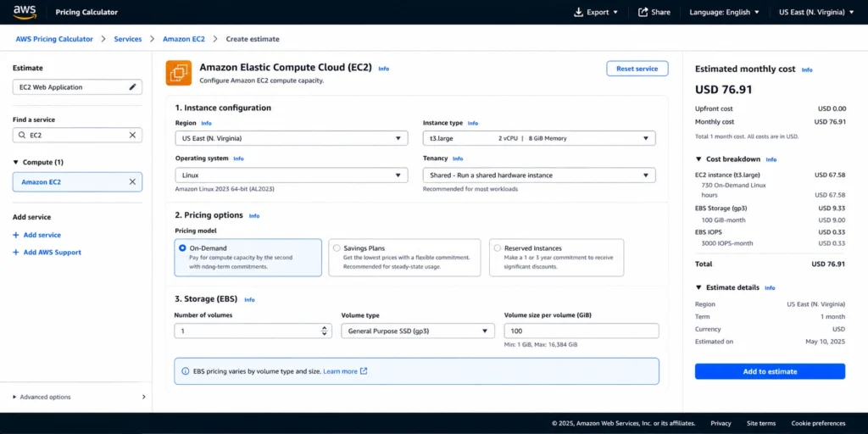Click the info circle icon in the EBS pricing notice
The image size is (868, 434).
pos(186,371)
